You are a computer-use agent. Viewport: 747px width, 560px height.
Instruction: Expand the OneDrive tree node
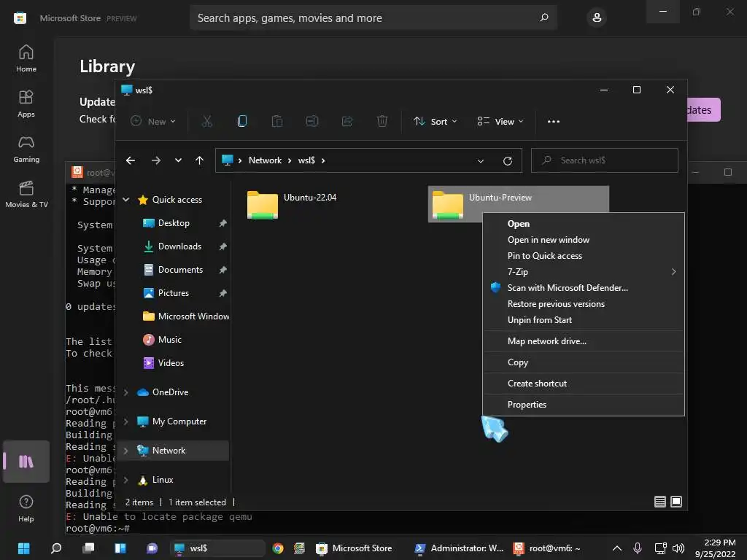(126, 392)
